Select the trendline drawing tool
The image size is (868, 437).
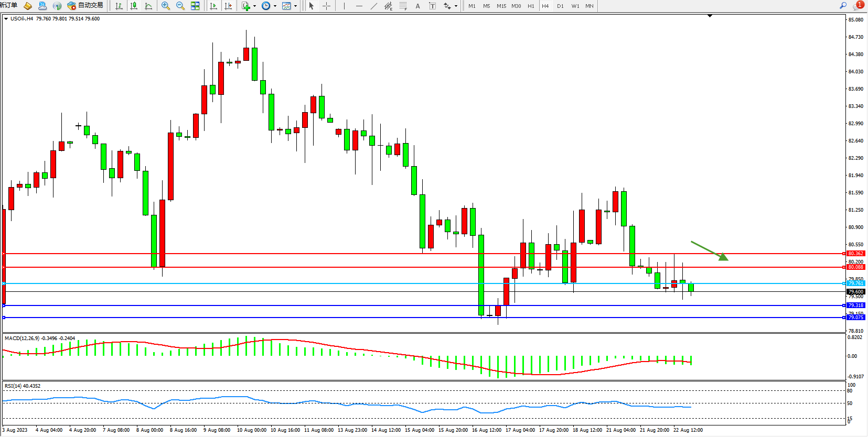click(x=373, y=6)
